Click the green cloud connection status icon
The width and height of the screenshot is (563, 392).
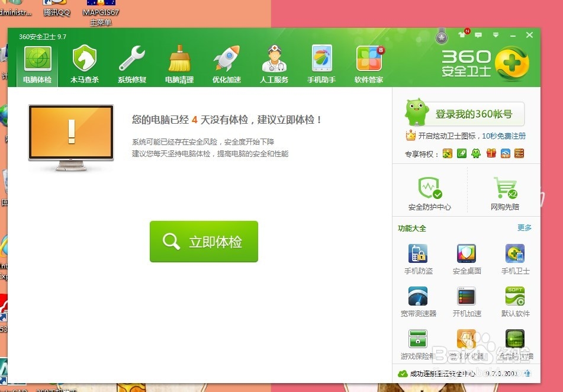(x=403, y=374)
